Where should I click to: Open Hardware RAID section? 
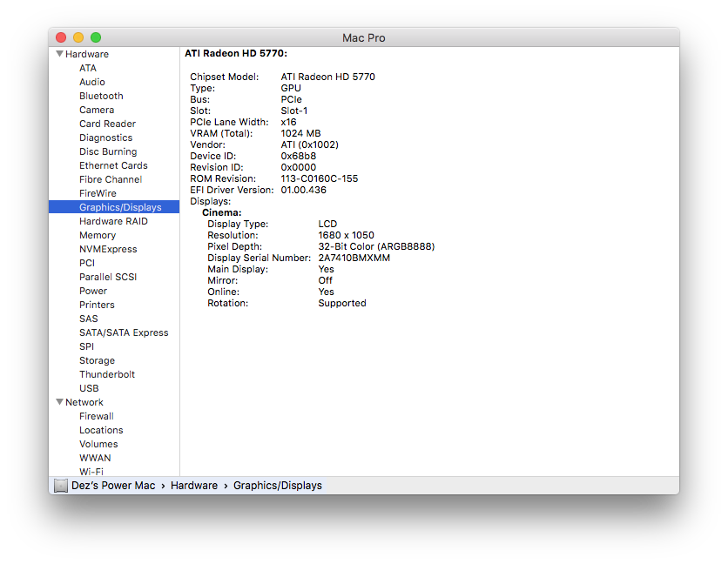tap(113, 221)
